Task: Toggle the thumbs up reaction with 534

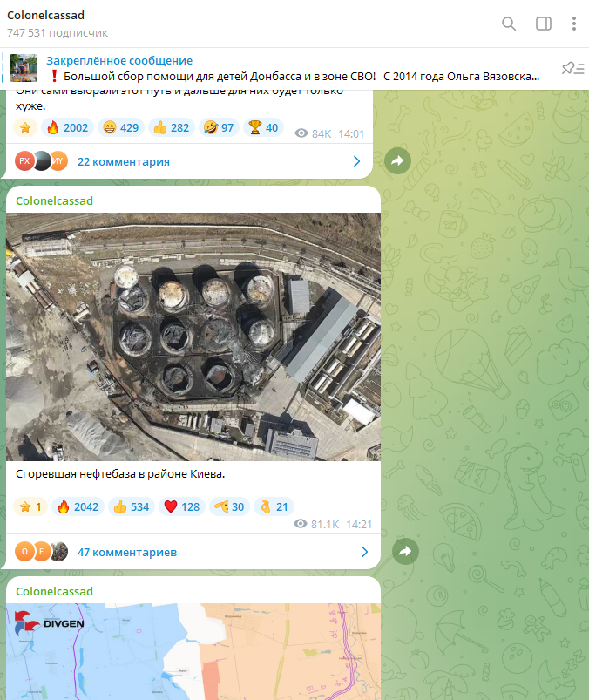Action: click(x=132, y=506)
